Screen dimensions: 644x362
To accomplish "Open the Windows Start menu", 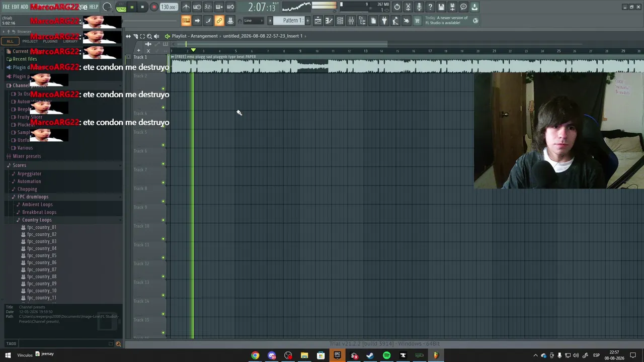I will pyautogui.click(x=8, y=356).
